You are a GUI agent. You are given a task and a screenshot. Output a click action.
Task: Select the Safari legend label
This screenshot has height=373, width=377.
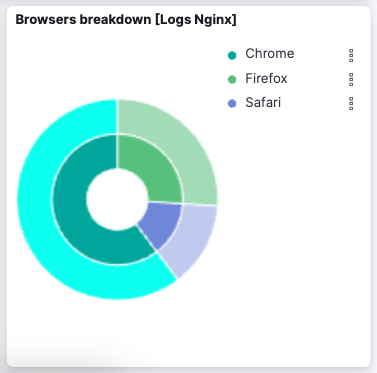(263, 102)
